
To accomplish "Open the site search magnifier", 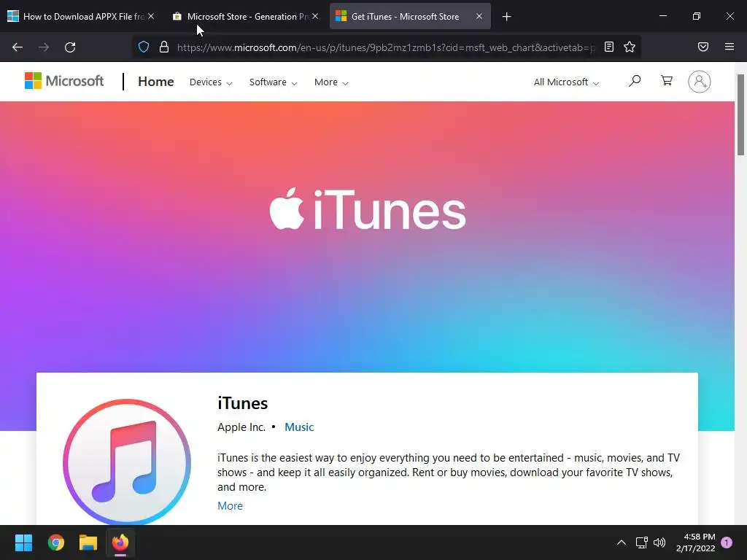I will tap(634, 81).
